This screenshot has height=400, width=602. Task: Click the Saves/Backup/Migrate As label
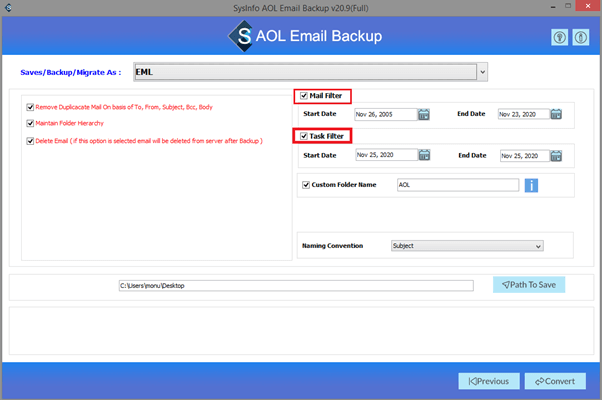[x=71, y=73]
